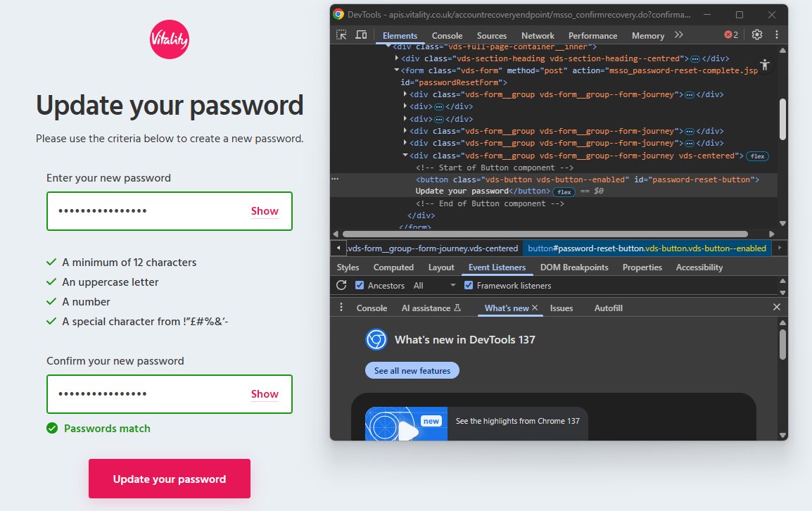Image resolution: width=812 pixels, height=511 pixels.
Task: Open the AI assistance drawer tab
Action: (431, 308)
